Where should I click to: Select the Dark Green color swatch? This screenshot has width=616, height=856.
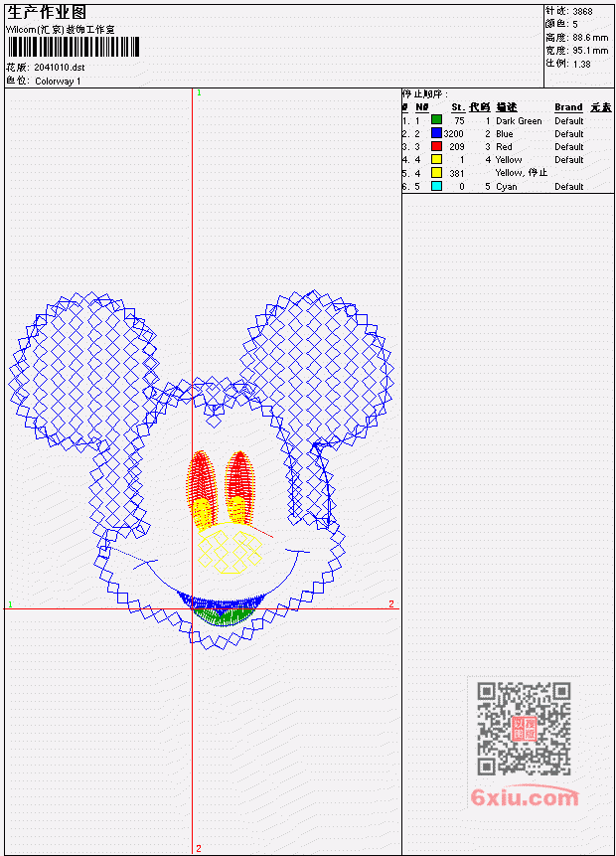coord(436,120)
